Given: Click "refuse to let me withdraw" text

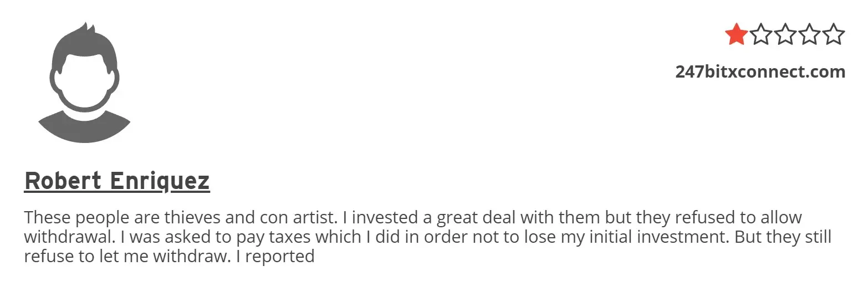Looking at the screenshot, I should click(122, 256).
